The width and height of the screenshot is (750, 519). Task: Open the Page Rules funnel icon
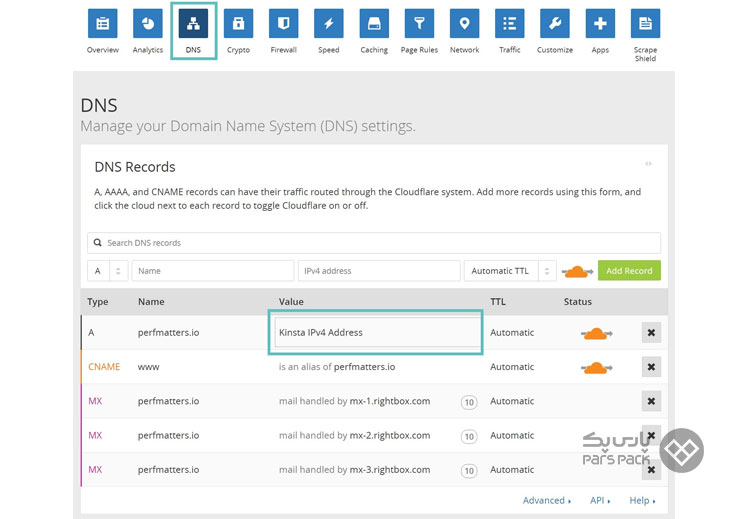pos(419,23)
